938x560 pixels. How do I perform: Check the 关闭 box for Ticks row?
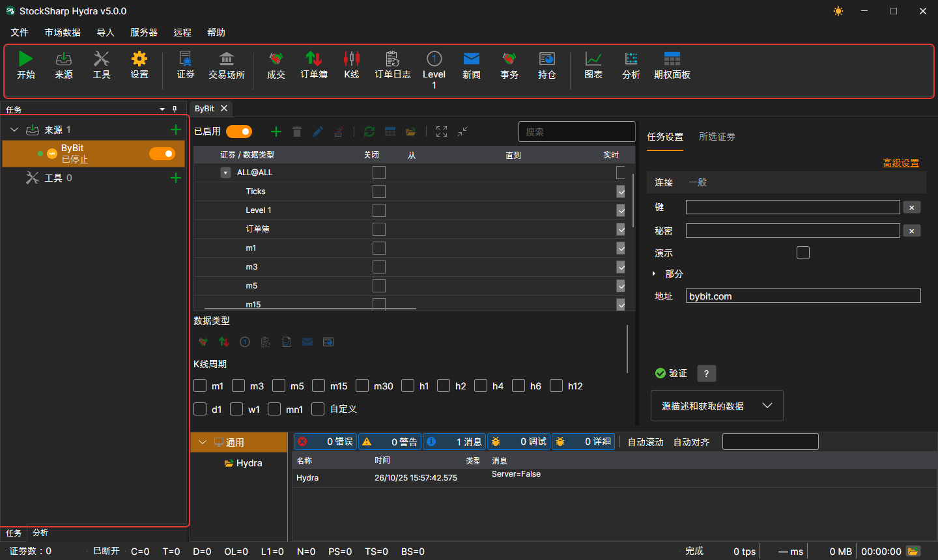coord(379,191)
